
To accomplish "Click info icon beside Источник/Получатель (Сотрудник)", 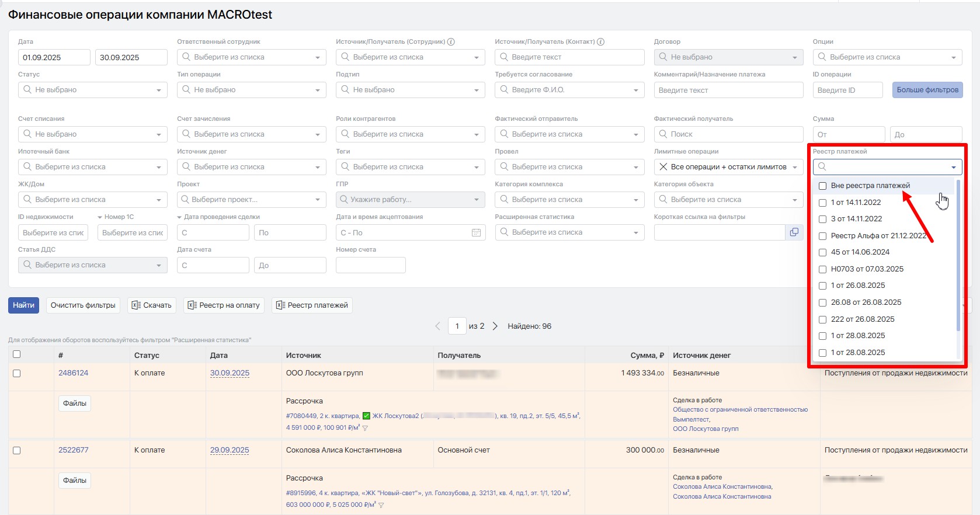I will click(451, 41).
